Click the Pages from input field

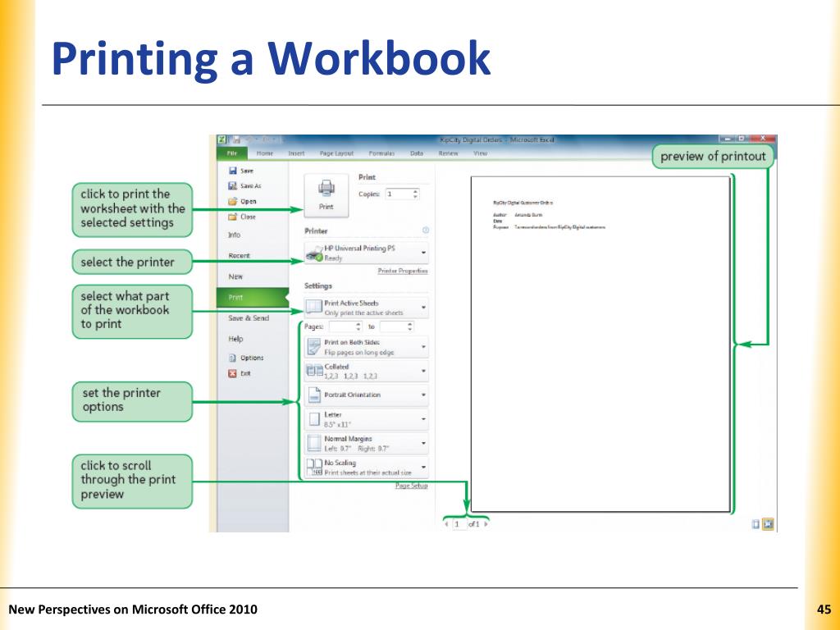pyautogui.click(x=342, y=326)
